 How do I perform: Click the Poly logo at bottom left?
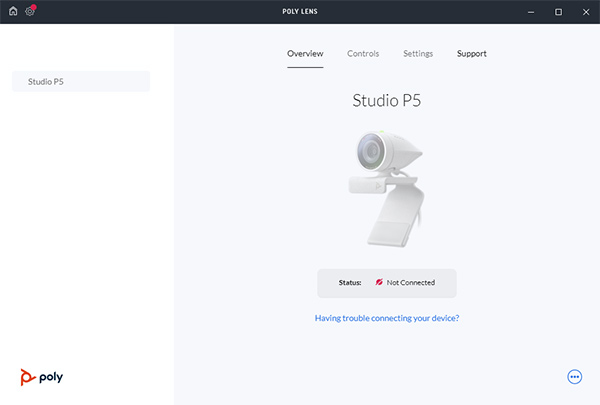[x=42, y=377]
